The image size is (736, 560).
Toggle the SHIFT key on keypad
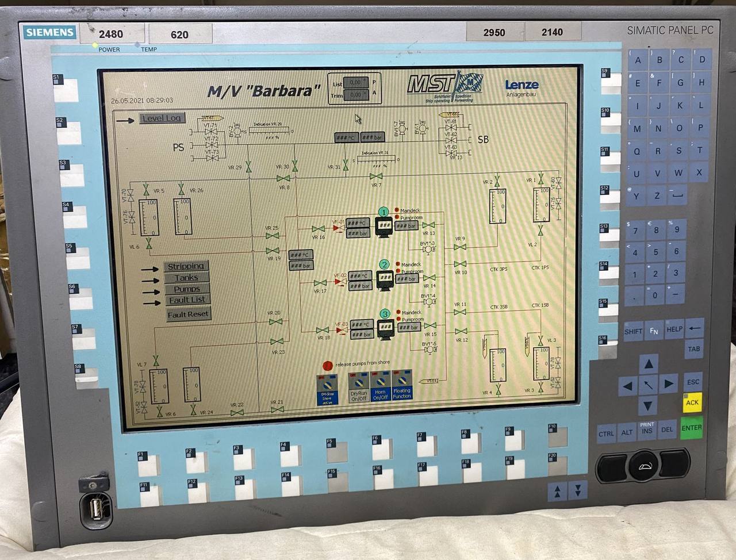(x=633, y=331)
